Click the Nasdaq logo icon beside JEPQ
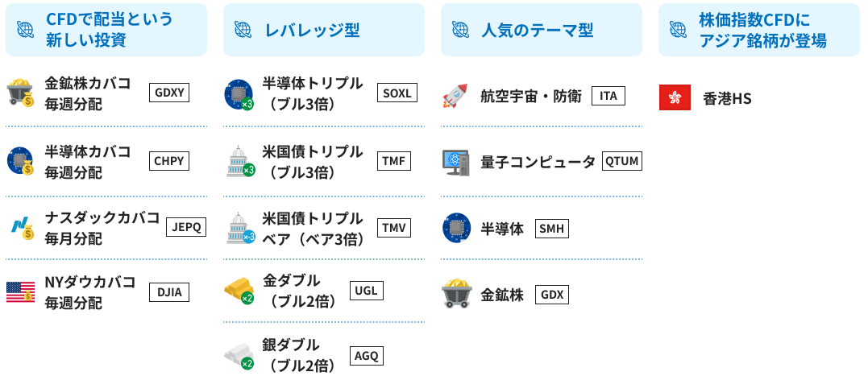The width and height of the screenshot is (868, 376). pyautogui.click(x=20, y=227)
